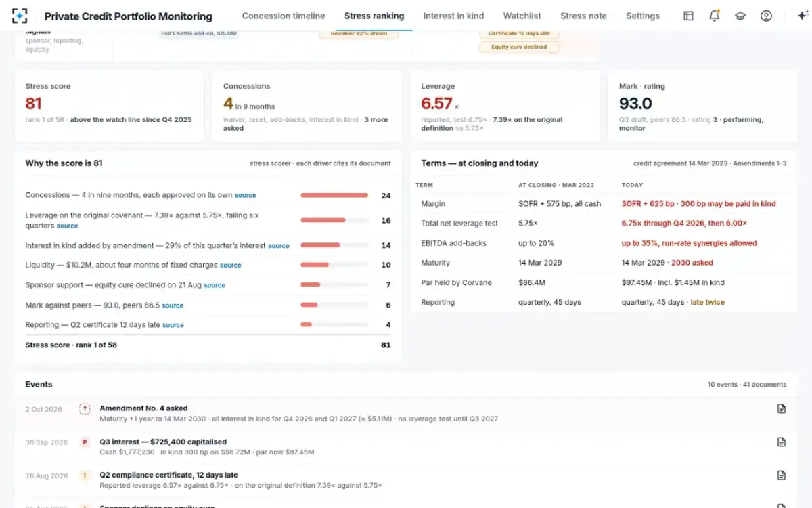
Task: Click the Concessions score bar
Action: tap(334, 195)
